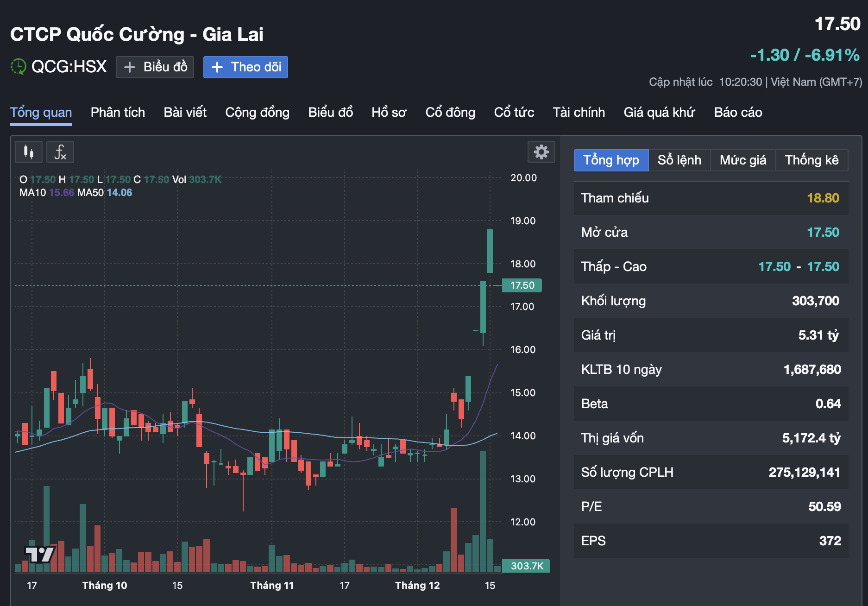Open the Cổ đông tab
Viewport: 868px width, 606px height.
450,112
